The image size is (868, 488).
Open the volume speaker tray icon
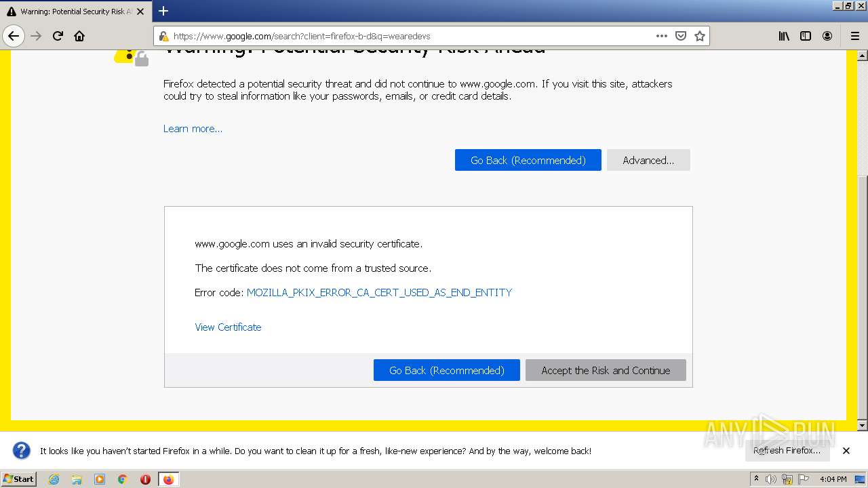(771, 479)
